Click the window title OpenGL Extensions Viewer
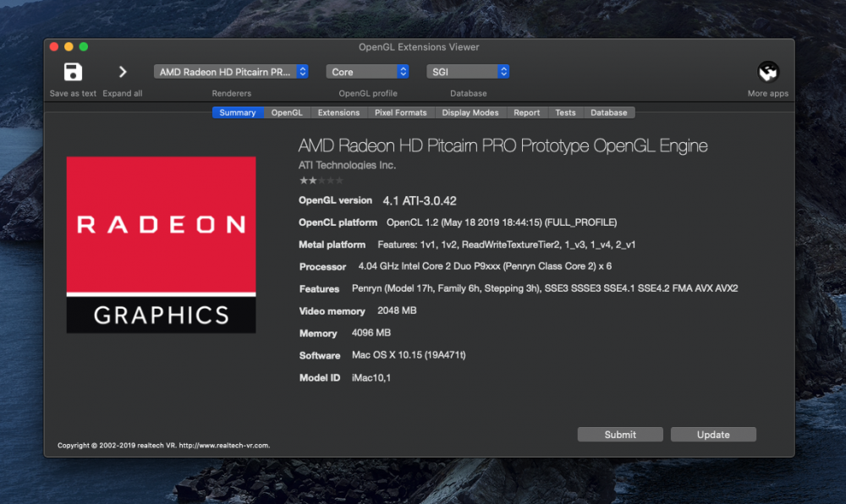Image resolution: width=846 pixels, height=504 pixels. tap(419, 47)
